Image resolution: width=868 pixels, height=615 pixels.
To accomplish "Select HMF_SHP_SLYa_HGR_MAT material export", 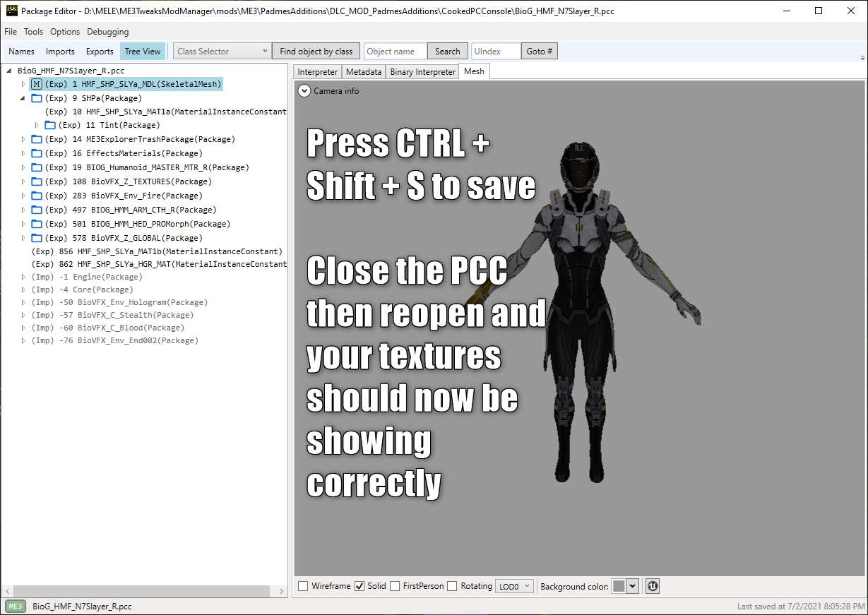I will tap(159, 264).
